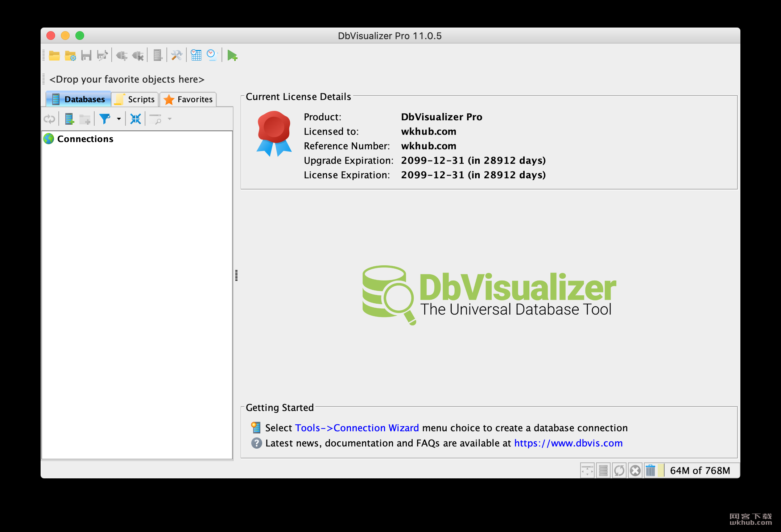This screenshot has height=532, width=781.
Task: Switch to the Scripts tab
Action: click(135, 99)
